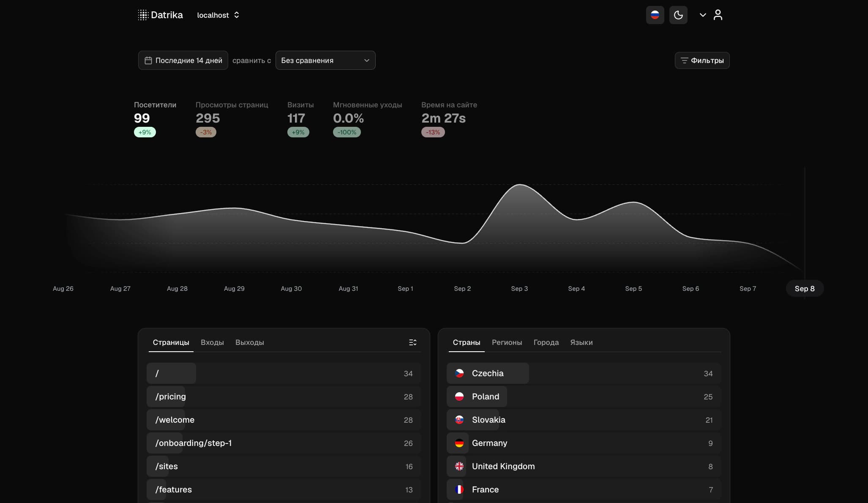This screenshot has width=868, height=503.
Task: Click the United Kingdom flag icon
Action: 459,466
